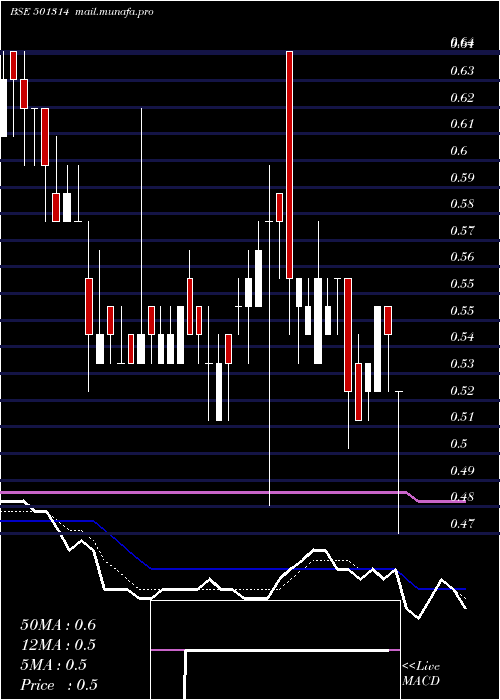500x700 pixels.
Task: Select the 0.47 price axis label
Action: tap(462, 523)
